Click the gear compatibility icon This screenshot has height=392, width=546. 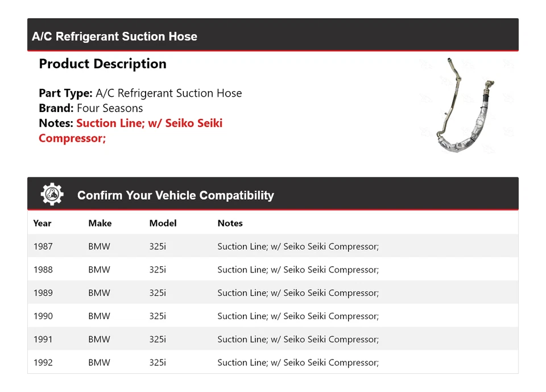click(x=52, y=195)
